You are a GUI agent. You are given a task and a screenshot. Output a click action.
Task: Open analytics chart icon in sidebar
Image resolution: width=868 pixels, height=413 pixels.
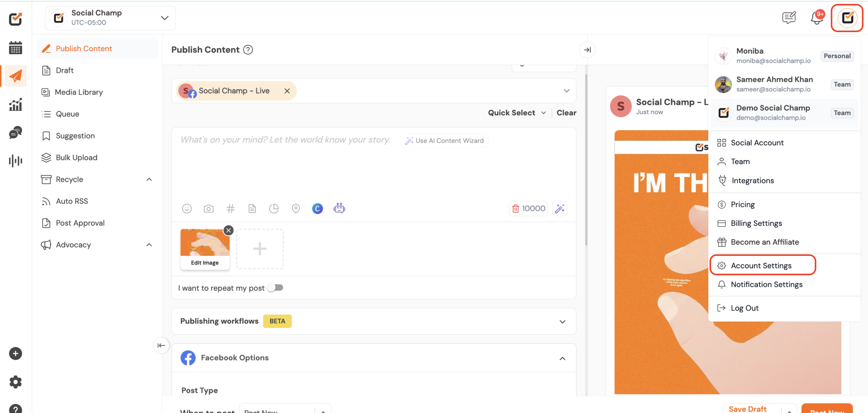(x=15, y=105)
